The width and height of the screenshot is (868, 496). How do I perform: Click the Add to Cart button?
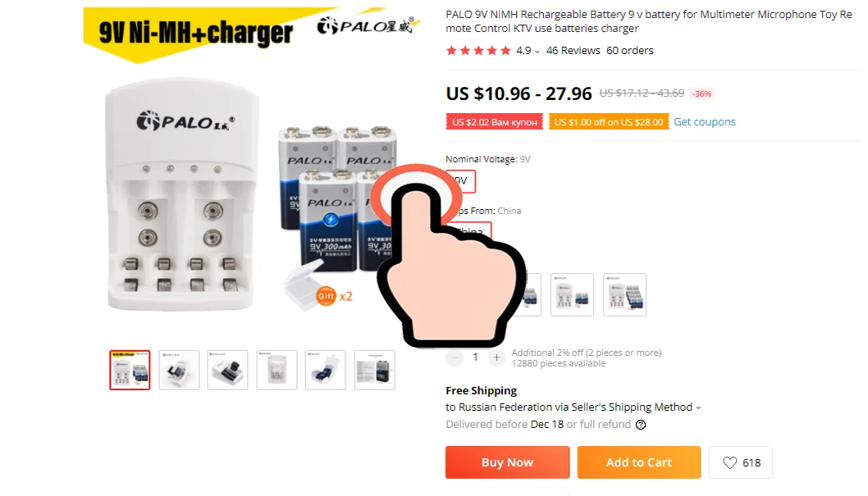(639, 462)
